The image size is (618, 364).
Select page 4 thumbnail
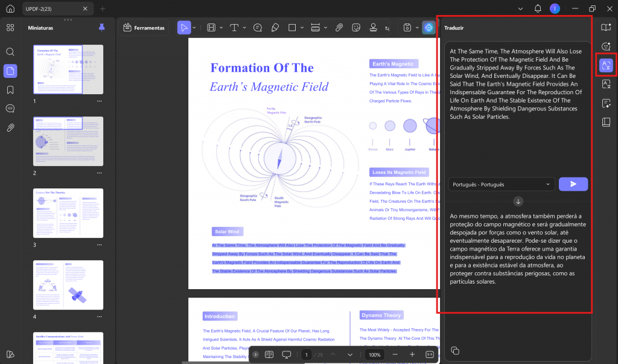(68, 285)
